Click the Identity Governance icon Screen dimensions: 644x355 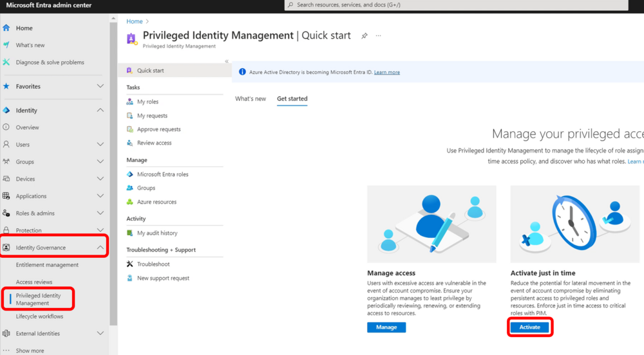tap(6, 248)
